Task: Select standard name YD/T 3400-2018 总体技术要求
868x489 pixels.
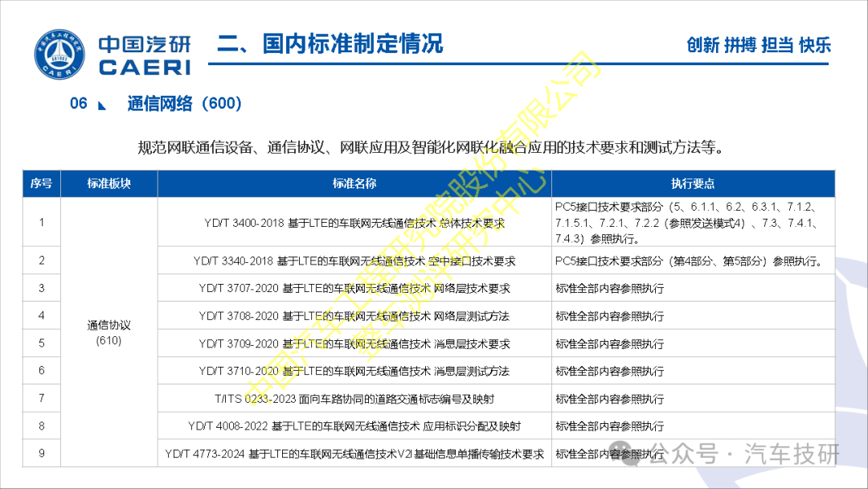Action: tap(354, 223)
